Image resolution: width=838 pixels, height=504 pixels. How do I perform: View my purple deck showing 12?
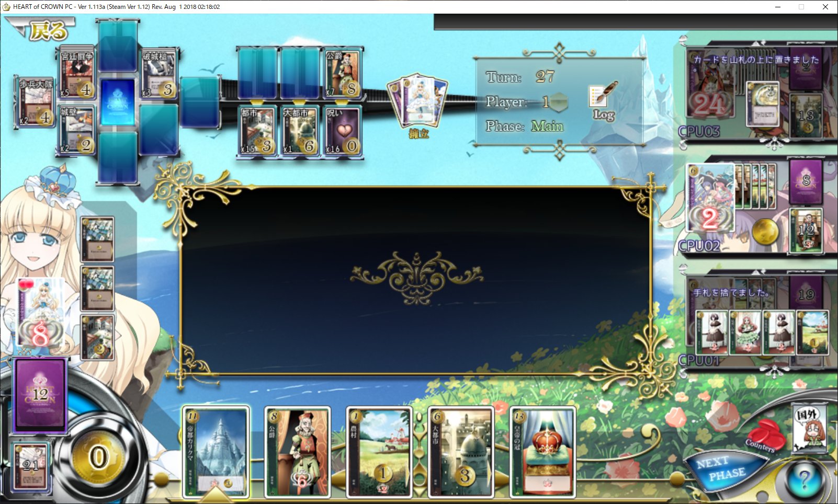40,394
